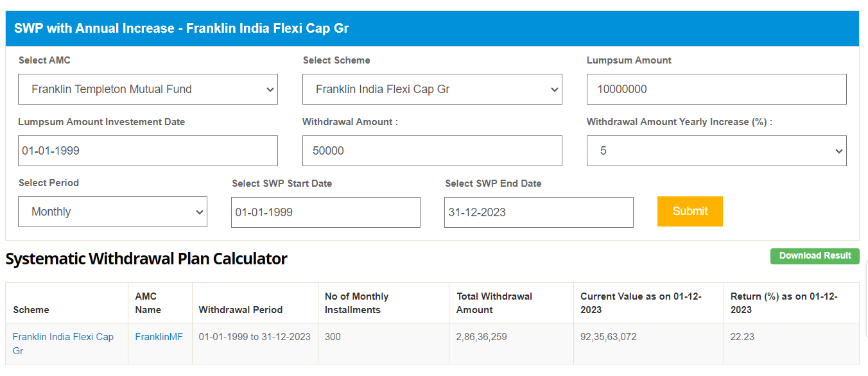868x376 pixels.
Task: Select the SWP Start Date field
Action: point(325,212)
